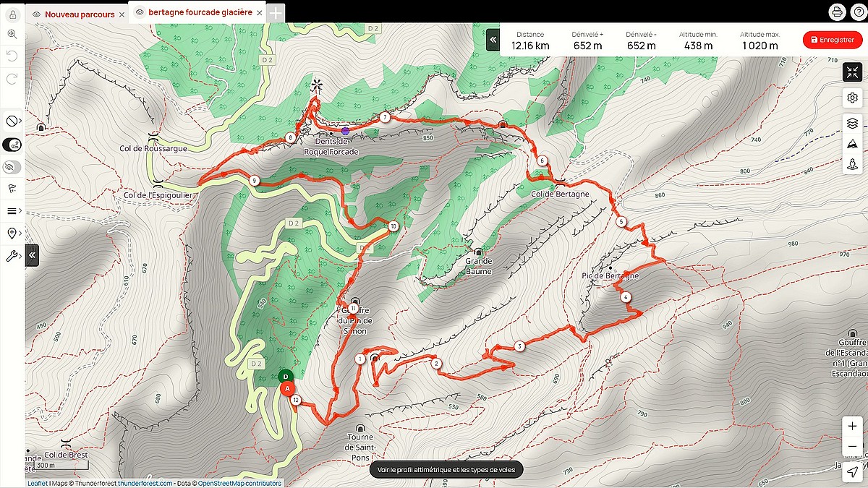Image resolution: width=868 pixels, height=488 pixels.
Task: Click the zoom search magnifier icon
Action: tap(12, 34)
